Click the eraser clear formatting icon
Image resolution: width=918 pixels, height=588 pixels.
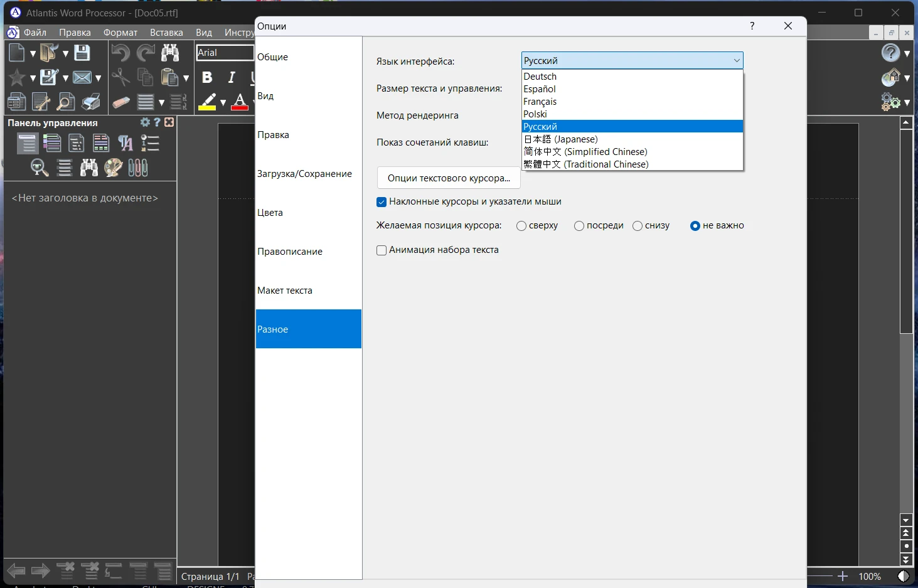tap(121, 102)
